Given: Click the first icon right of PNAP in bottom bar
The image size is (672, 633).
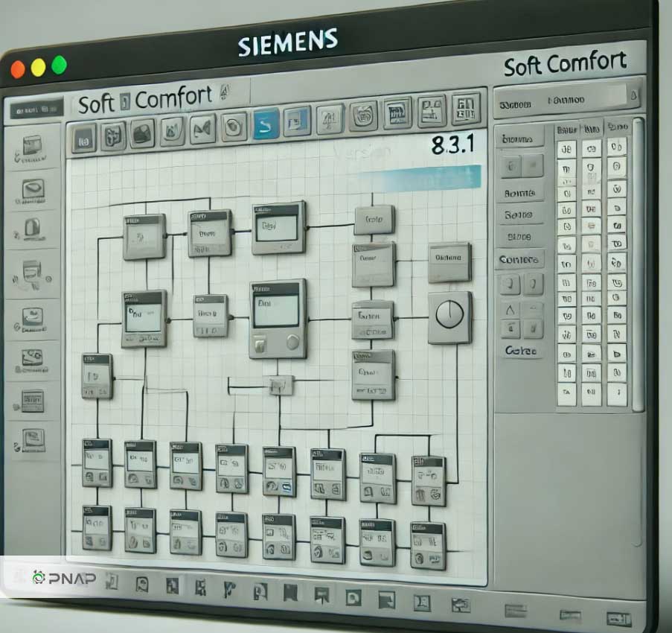Looking at the screenshot, I should coord(112,582).
